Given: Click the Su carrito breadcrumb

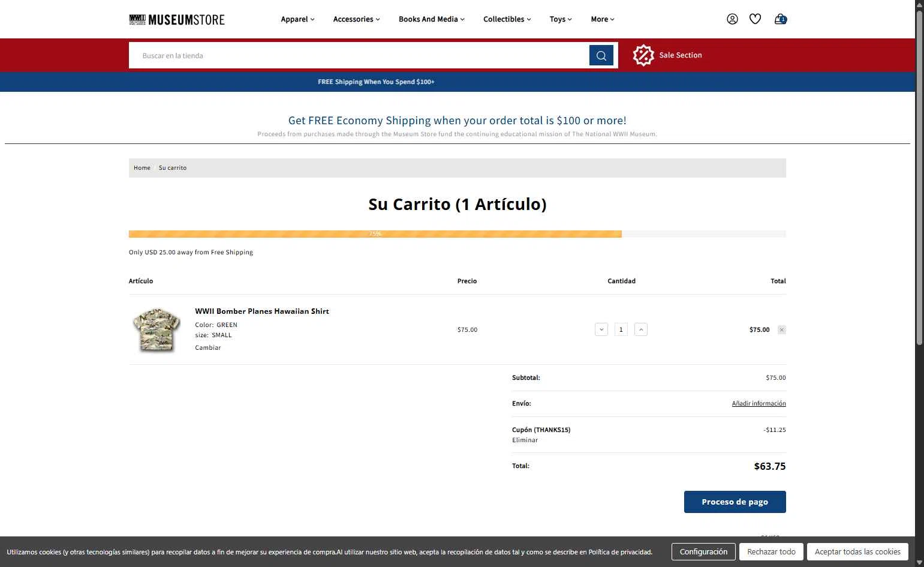Looking at the screenshot, I should coord(173,168).
